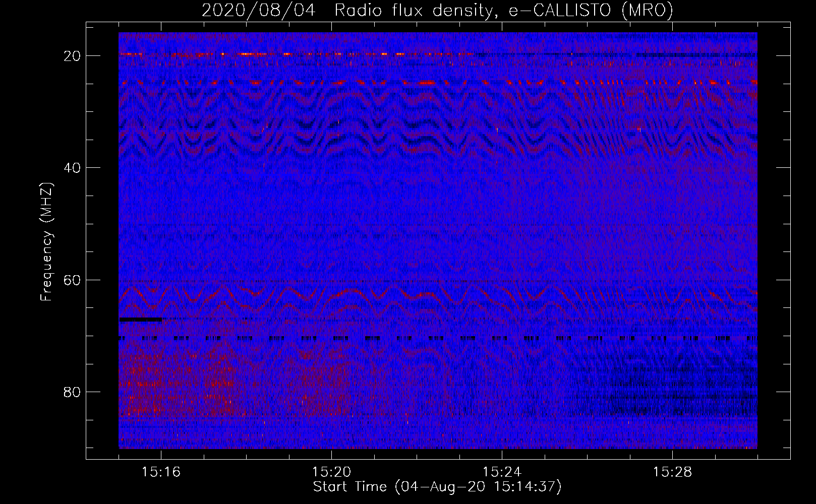Click the 40 frequency tick label
This screenshot has height=504, width=816.
click(73, 167)
